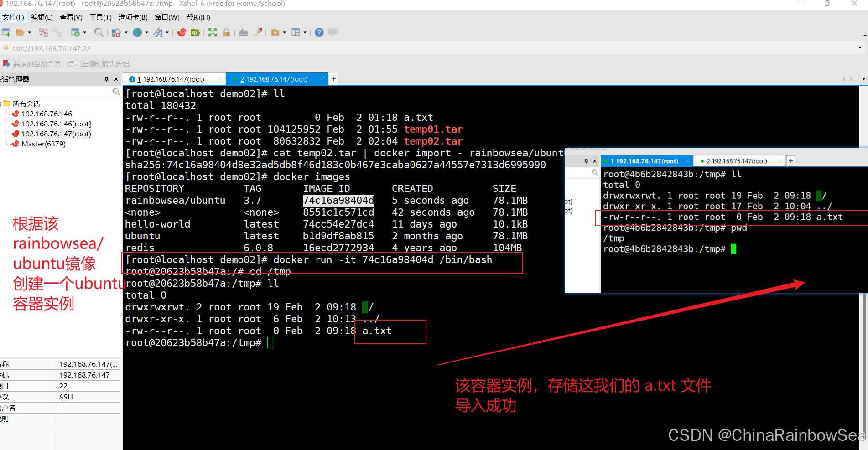This screenshot has height=450, width=868.
Task: Open Help with the blue question icon
Action: pos(319,32)
